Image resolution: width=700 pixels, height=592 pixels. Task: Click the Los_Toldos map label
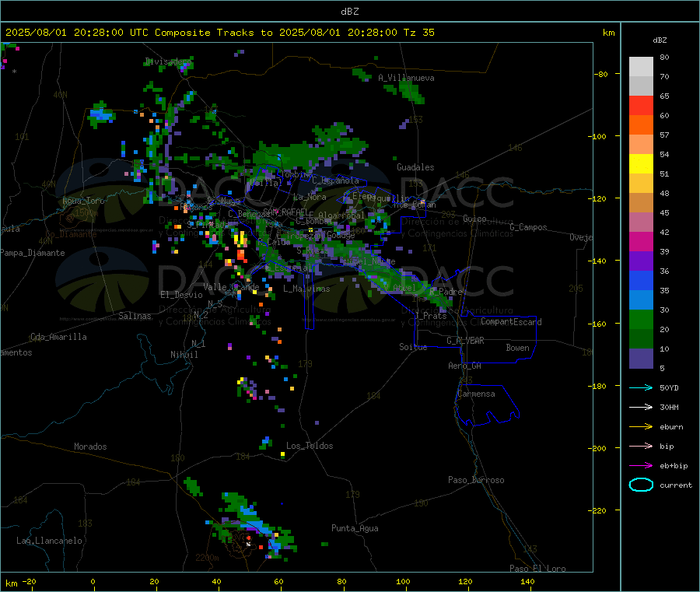click(x=310, y=446)
